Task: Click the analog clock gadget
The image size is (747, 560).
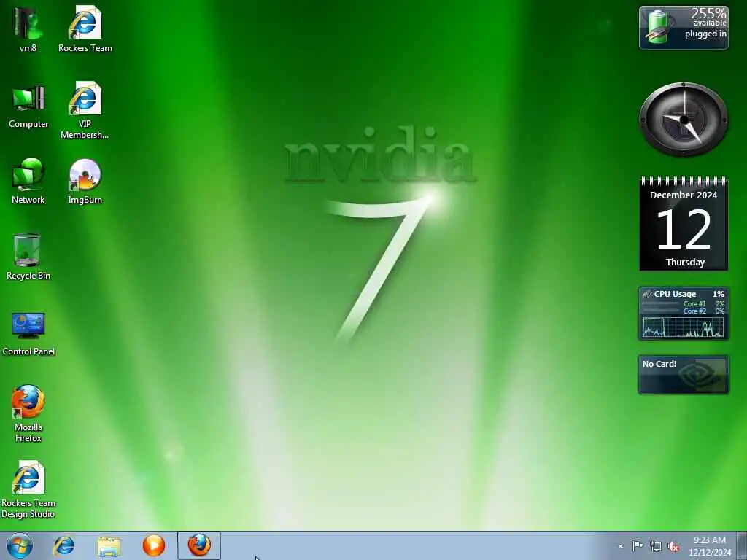Action: tap(684, 119)
